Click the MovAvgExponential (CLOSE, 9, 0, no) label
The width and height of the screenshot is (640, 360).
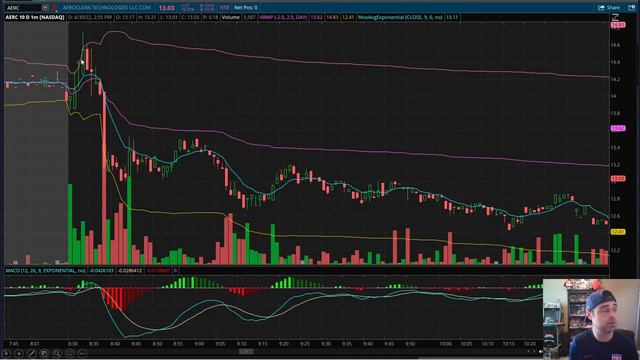(400, 18)
